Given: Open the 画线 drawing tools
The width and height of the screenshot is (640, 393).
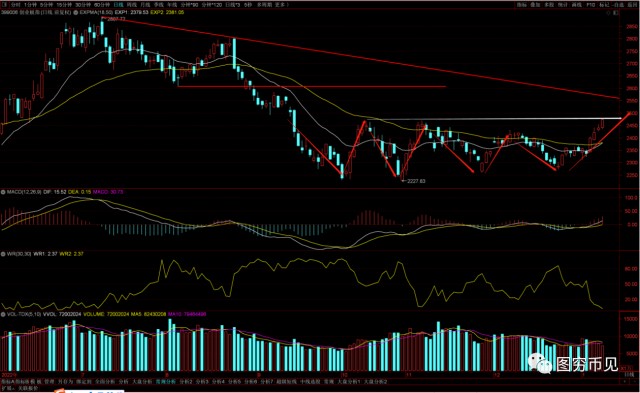Looking at the screenshot, I should tap(577, 5).
